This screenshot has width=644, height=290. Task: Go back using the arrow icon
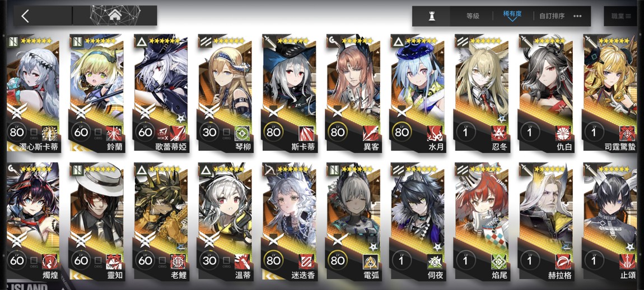(25, 16)
